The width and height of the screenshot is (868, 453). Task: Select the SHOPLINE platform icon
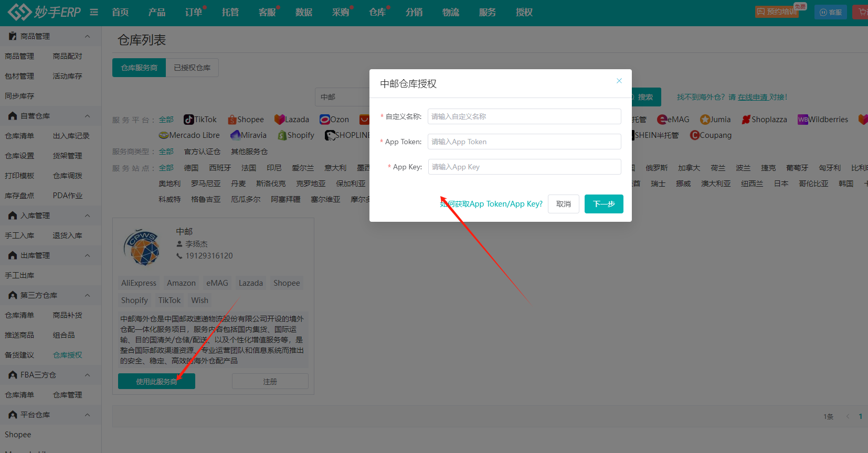click(x=330, y=135)
